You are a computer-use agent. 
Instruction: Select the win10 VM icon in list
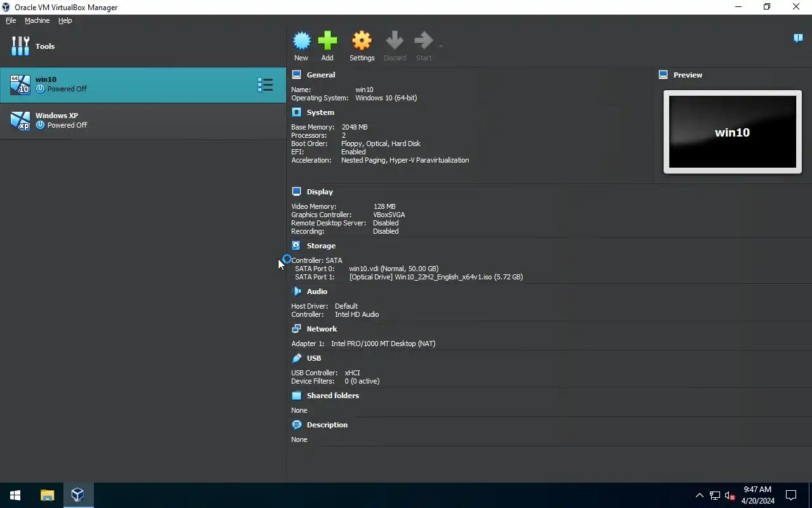pos(20,84)
